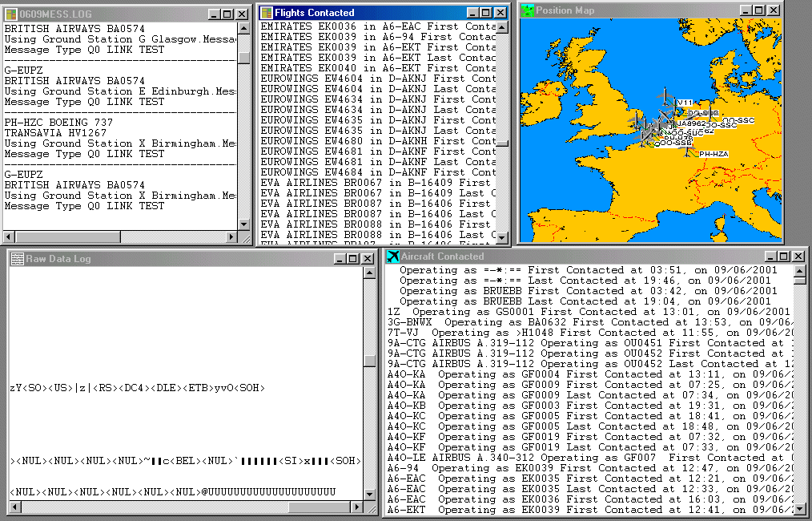
Task: Close the Flights Contacted window
Action: pyautogui.click(x=500, y=13)
